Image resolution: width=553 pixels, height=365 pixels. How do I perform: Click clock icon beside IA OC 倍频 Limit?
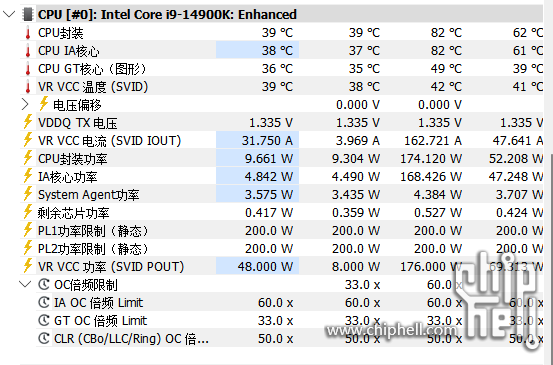pyautogui.click(x=44, y=302)
